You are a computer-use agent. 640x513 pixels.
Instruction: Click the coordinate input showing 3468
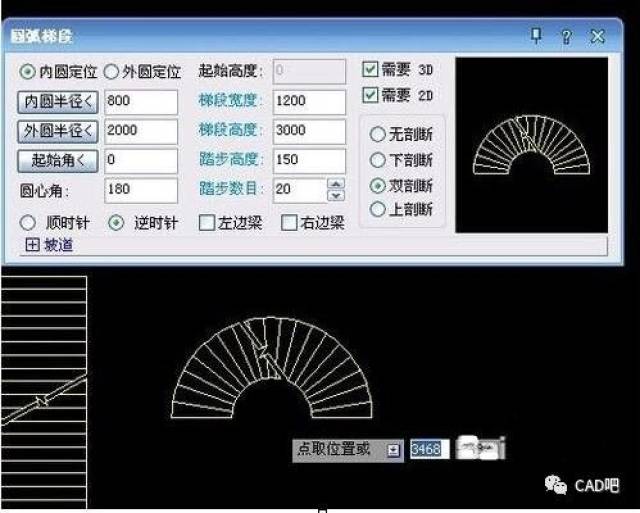(x=429, y=449)
